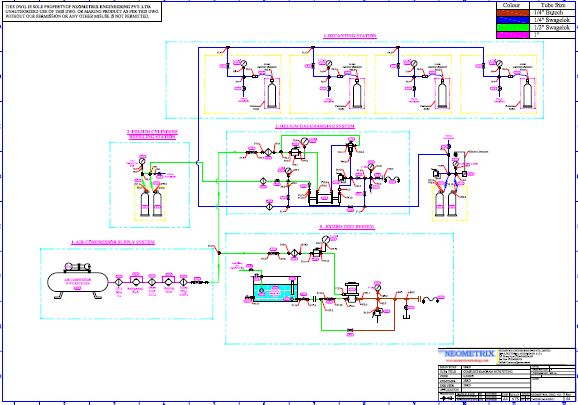578x405 pixels.
Task: Select the left cylinder in Helium Refilling Station
Action: 145,204
